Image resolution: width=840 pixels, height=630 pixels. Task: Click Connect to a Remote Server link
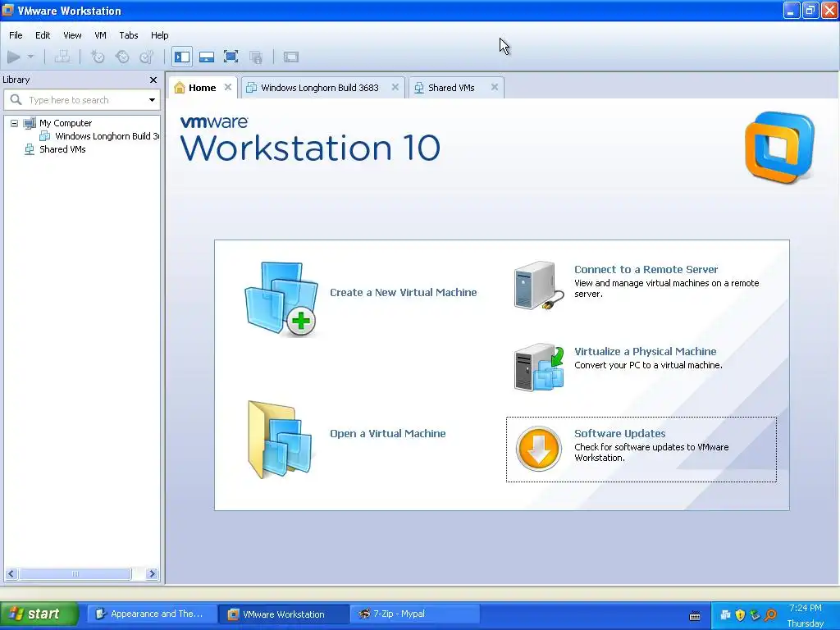pos(646,269)
